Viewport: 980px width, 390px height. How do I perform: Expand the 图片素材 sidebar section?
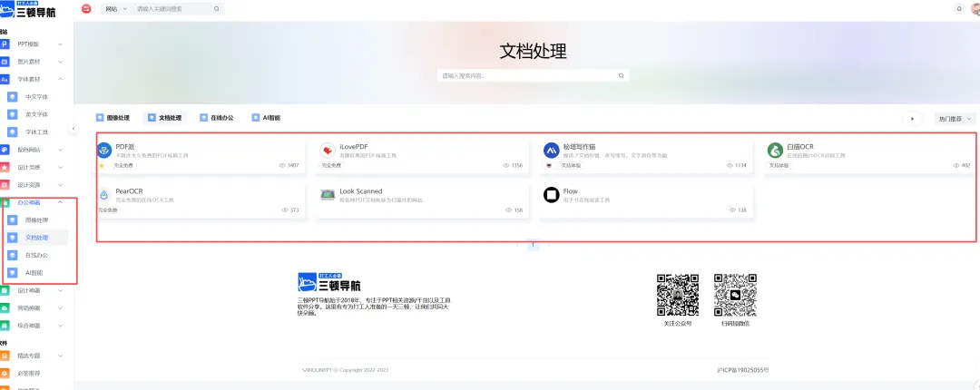[x=61, y=62]
